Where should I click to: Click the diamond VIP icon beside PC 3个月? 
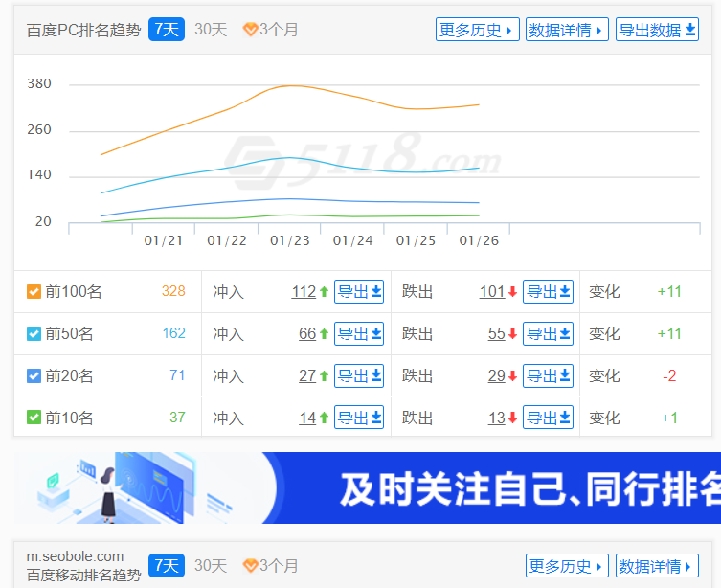pyautogui.click(x=250, y=30)
